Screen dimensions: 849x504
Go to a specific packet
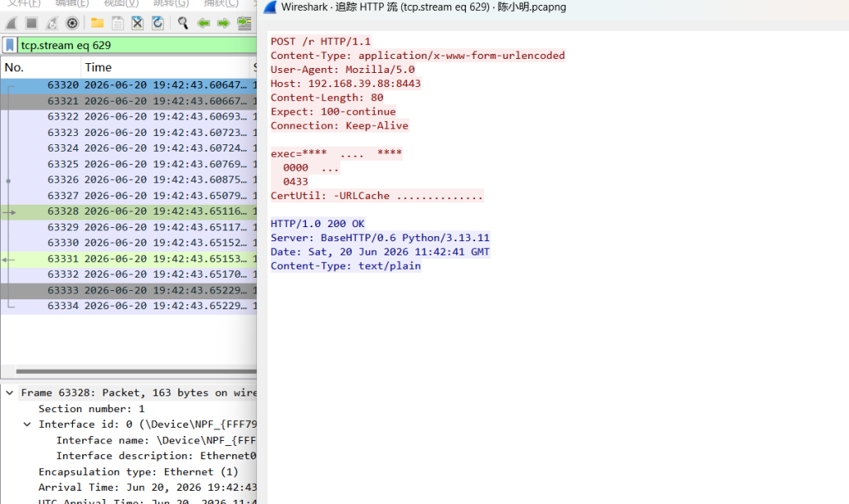pyautogui.click(x=245, y=22)
